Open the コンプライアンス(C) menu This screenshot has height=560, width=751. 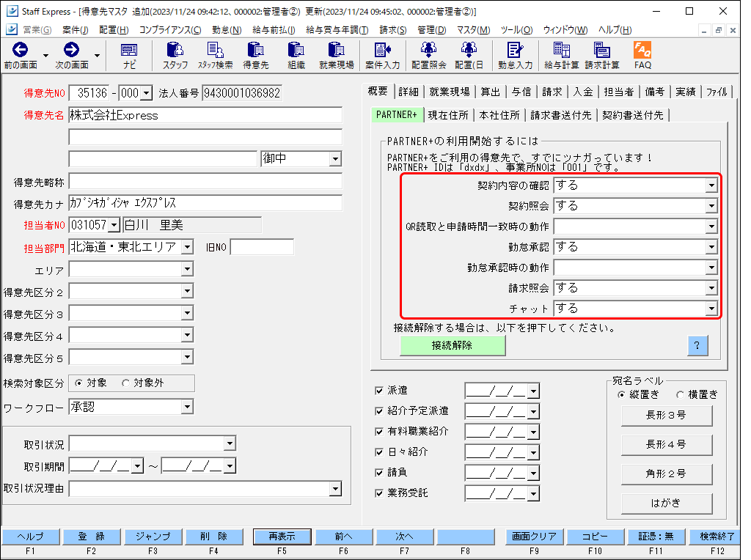(170, 30)
